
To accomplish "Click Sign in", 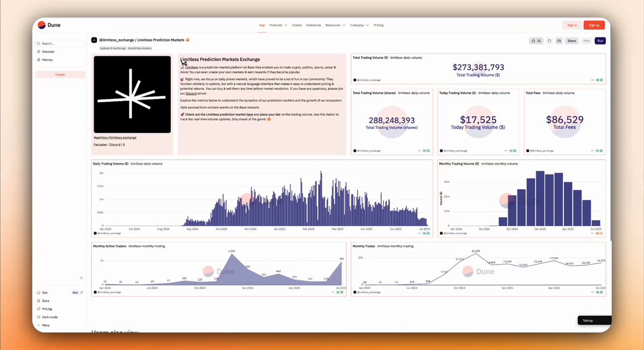I will pyautogui.click(x=572, y=25).
